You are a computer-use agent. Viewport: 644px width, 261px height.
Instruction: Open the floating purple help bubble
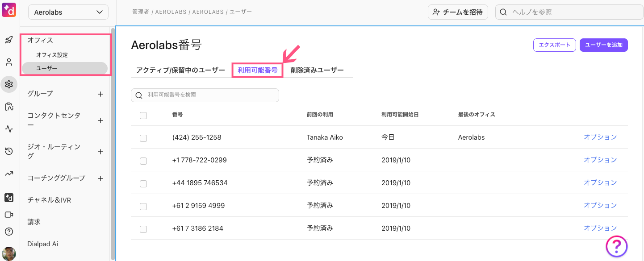click(617, 246)
